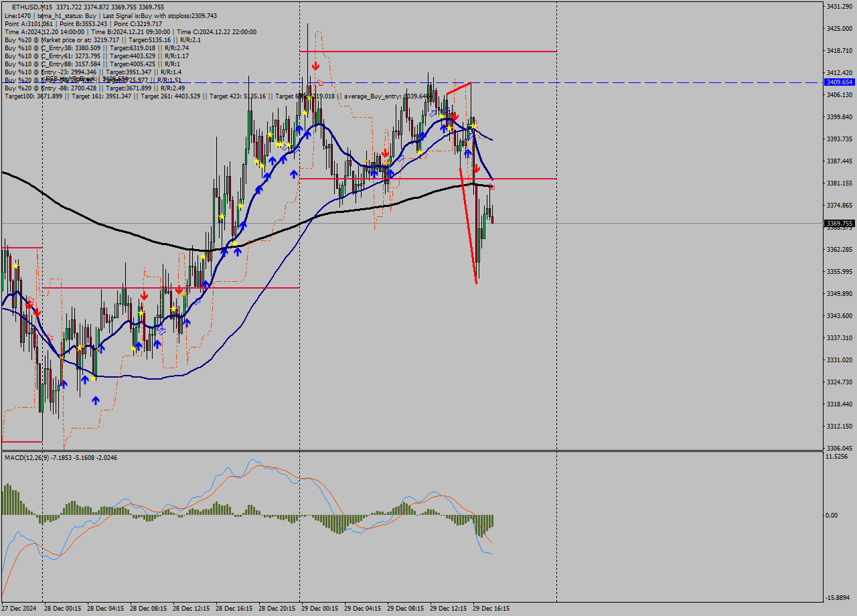This screenshot has width=857, height=616.
Task: Click the '29 Dec 08:15' time axis label
Action: (x=405, y=609)
